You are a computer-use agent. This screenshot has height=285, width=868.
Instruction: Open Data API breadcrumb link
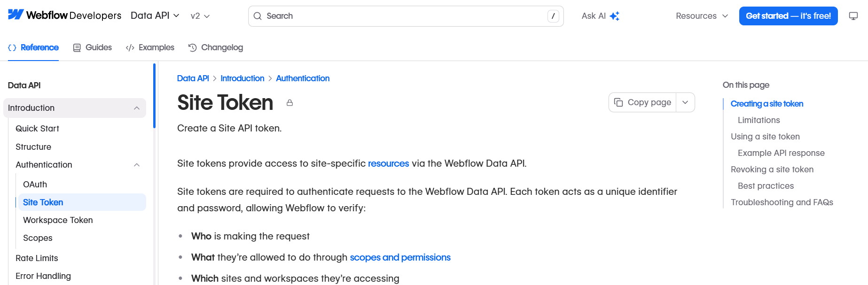point(193,78)
